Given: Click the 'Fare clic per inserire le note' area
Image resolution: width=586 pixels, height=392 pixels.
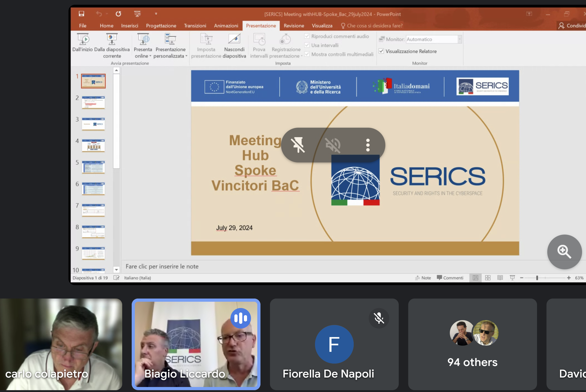Looking at the screenshot, I should tap(162, 266).
